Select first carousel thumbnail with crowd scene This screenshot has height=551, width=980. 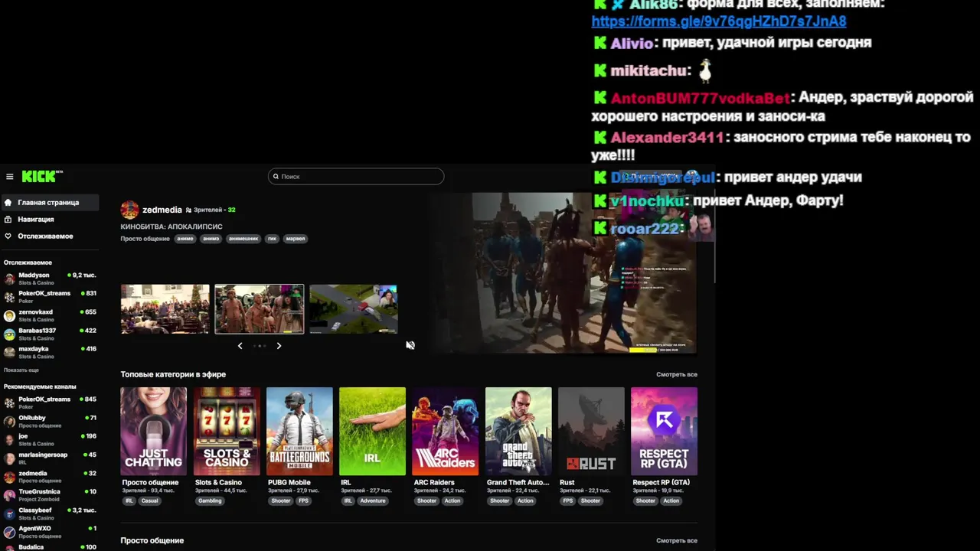[x=165, y=309]
